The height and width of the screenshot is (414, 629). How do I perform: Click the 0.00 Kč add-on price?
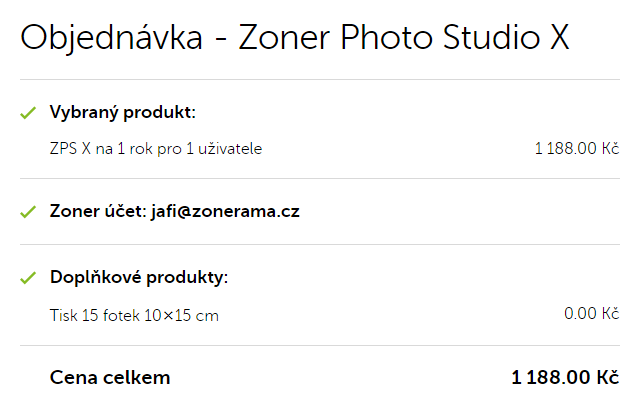pyautogui.click(x=591, y=314)
